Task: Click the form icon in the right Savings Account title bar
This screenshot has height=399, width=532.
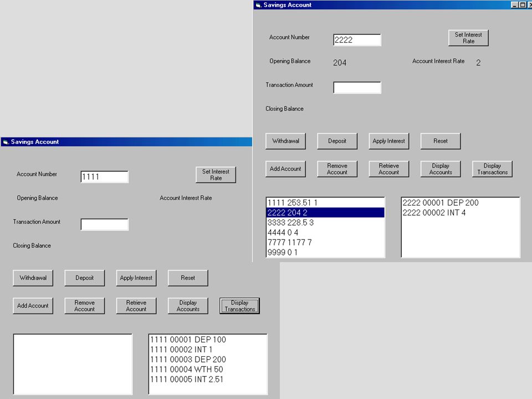Action: (x=258, y=5)
